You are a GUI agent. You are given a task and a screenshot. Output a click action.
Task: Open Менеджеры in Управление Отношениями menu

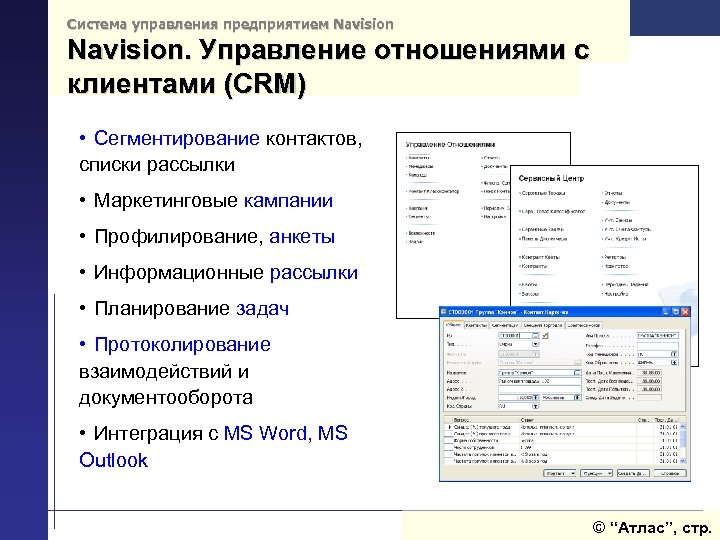click(421, 166)
